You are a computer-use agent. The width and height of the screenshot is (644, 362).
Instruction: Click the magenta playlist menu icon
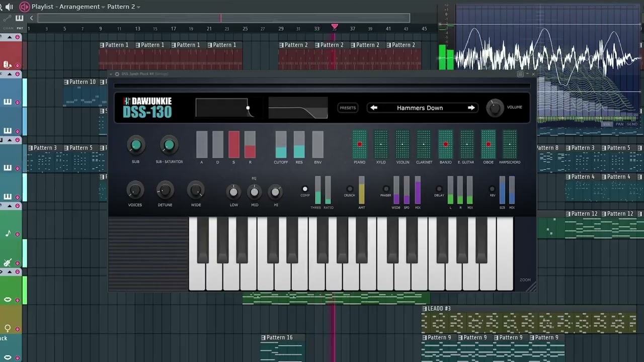(24, 7)
